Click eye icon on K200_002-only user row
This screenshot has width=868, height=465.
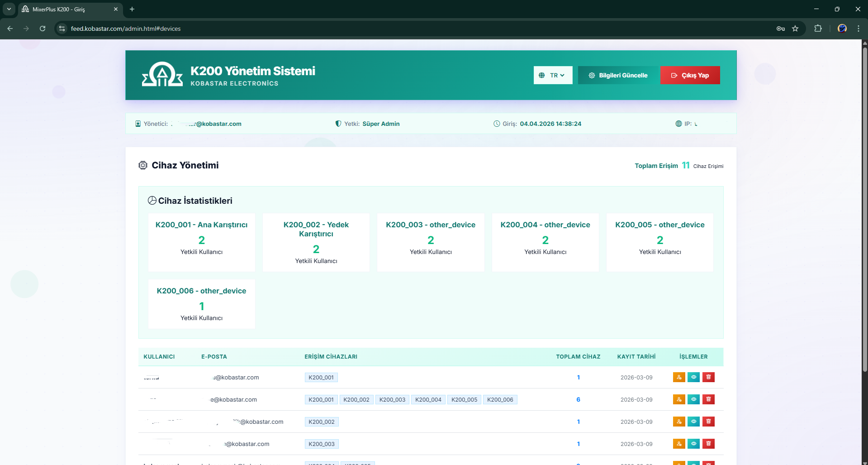[x=693, y=422]
